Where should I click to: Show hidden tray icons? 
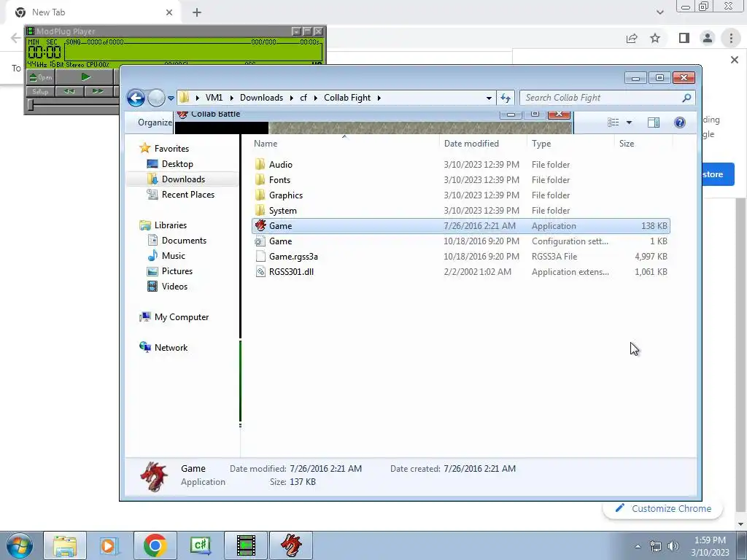[638, 546]
